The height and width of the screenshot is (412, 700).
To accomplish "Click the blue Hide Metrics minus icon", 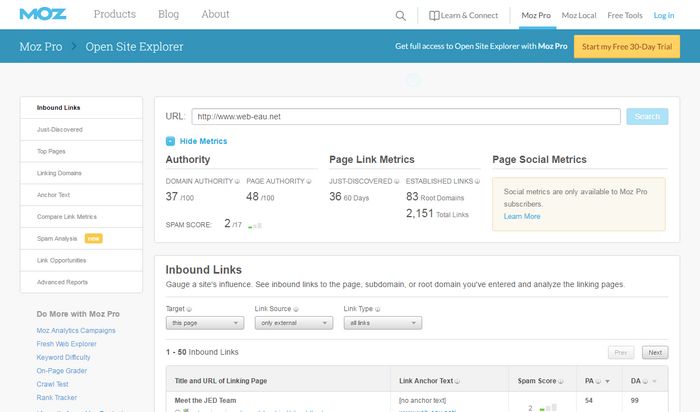I will point(170,141).
